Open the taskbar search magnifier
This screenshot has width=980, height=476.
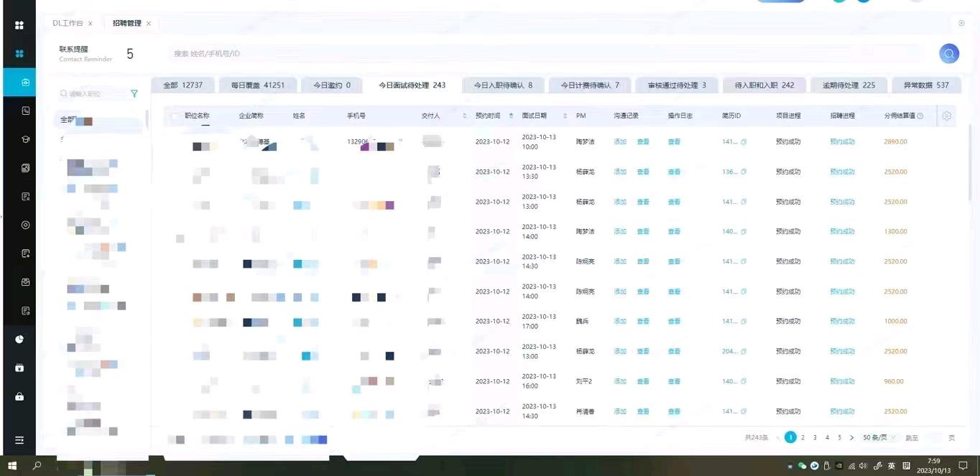(37, 465)
